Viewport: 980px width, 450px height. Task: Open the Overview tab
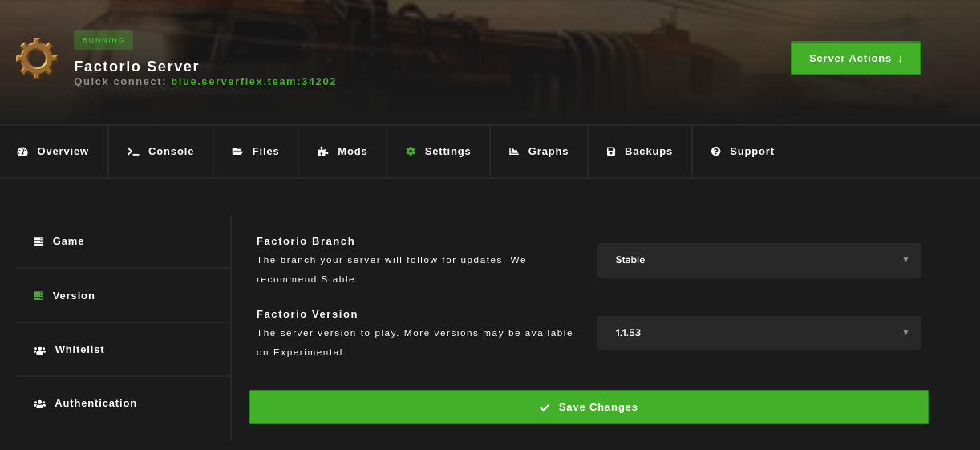click(x=53, y=152)
